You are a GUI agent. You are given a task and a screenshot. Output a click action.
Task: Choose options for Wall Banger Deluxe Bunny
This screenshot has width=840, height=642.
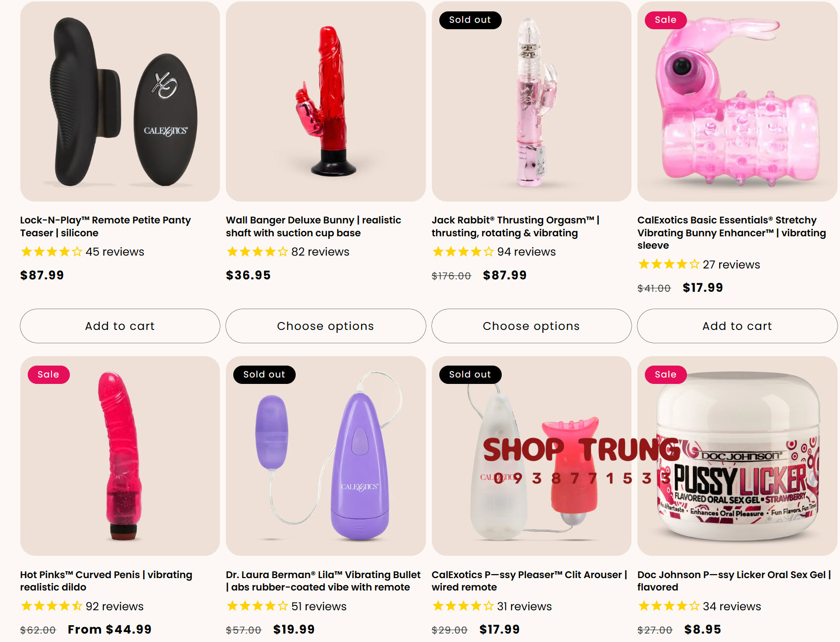(x=326, y=326)
